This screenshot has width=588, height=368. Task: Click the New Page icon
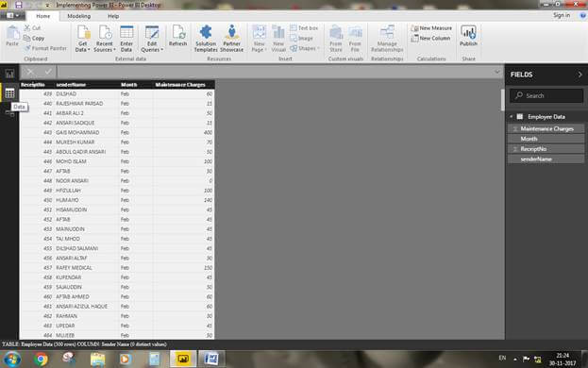tap(260, 32)
